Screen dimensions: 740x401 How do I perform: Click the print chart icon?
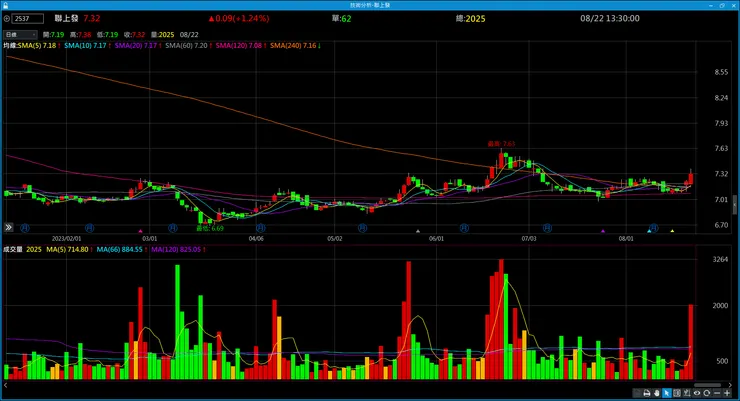click(647, 393)
